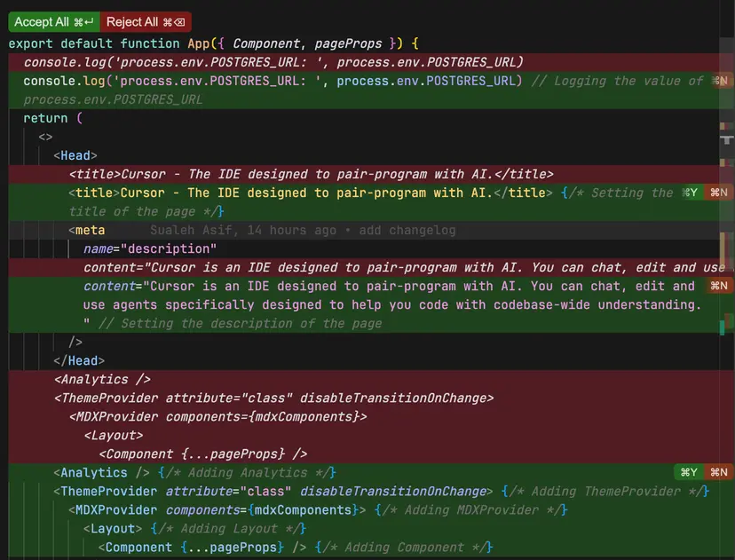Click the 'Sualeh Asif, 14 hours ago' blame annotation
Screen dimensions: 735x560
pyautogui.click(x=243, y=230)
